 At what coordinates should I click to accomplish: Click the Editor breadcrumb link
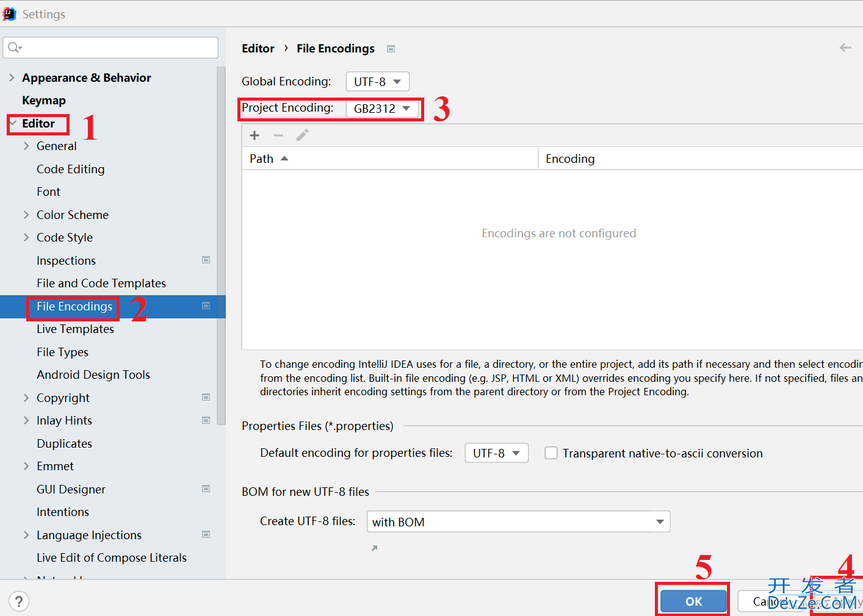[x=258, y=49]
